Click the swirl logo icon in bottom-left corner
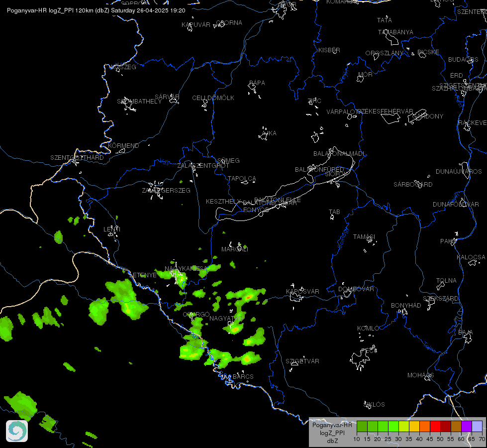Screen dimensions: 487x448 (17, 431)
